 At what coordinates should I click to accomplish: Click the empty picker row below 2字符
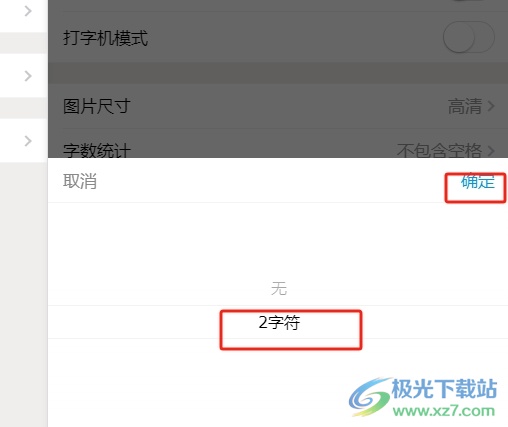(x=278, y=355)
